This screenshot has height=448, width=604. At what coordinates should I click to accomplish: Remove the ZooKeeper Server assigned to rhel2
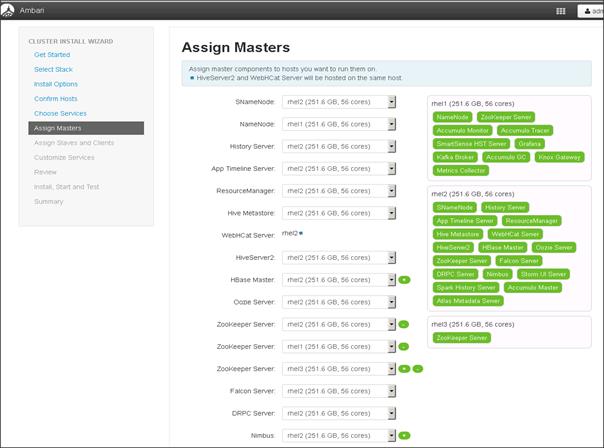(x=403, y=324)
